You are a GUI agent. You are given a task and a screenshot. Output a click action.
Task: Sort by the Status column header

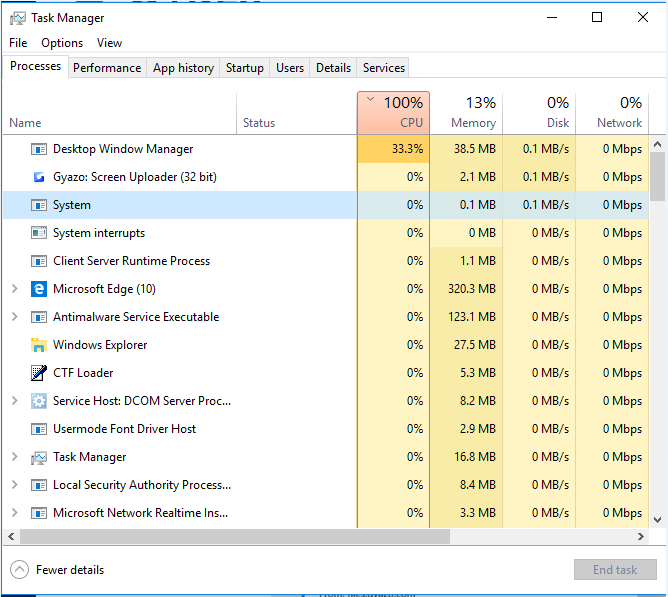click(297, 113)
